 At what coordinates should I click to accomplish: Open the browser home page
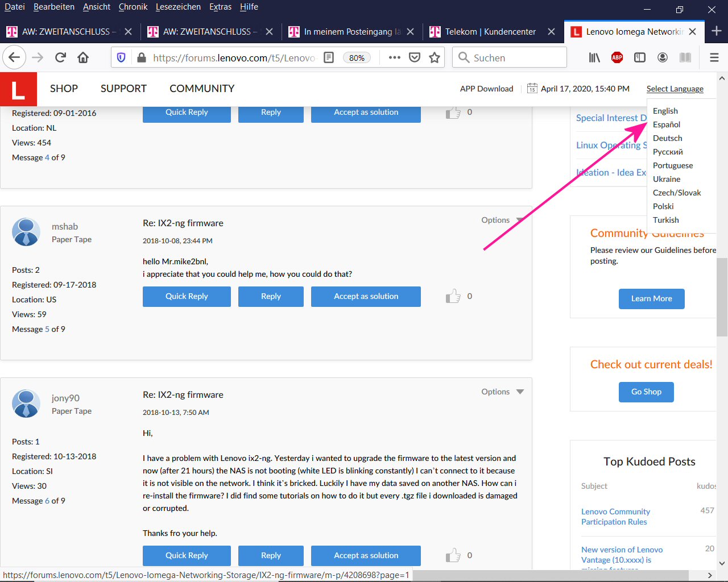[83, 57]
